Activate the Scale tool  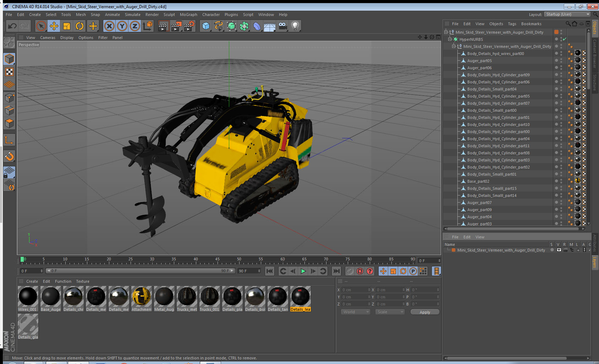pyautogui.click(x=67, y=26)
